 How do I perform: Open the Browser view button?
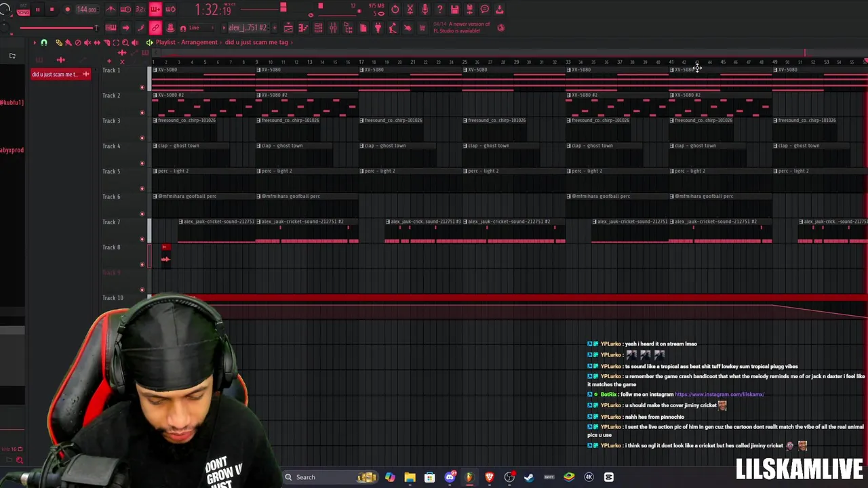click(348, 28)
